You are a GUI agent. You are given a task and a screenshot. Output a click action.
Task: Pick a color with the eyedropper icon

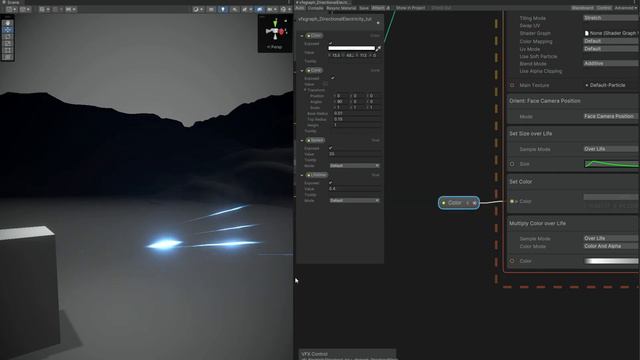pos(378,49)
